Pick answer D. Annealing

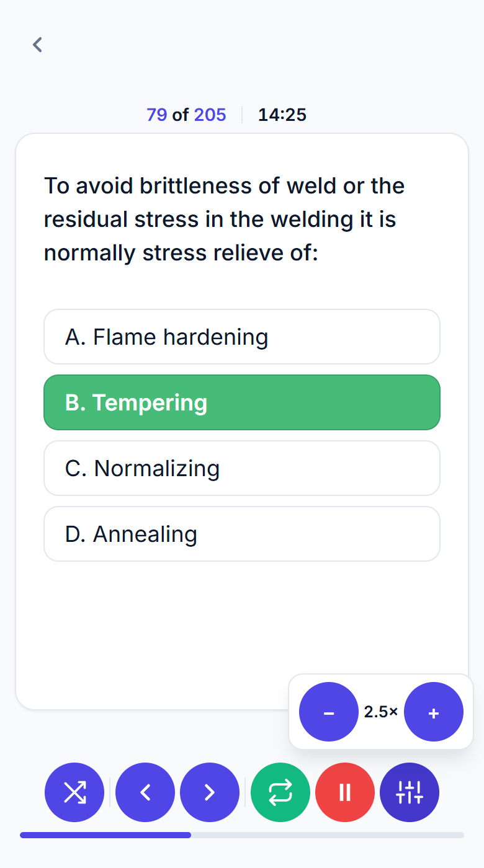tap(242, 534)
